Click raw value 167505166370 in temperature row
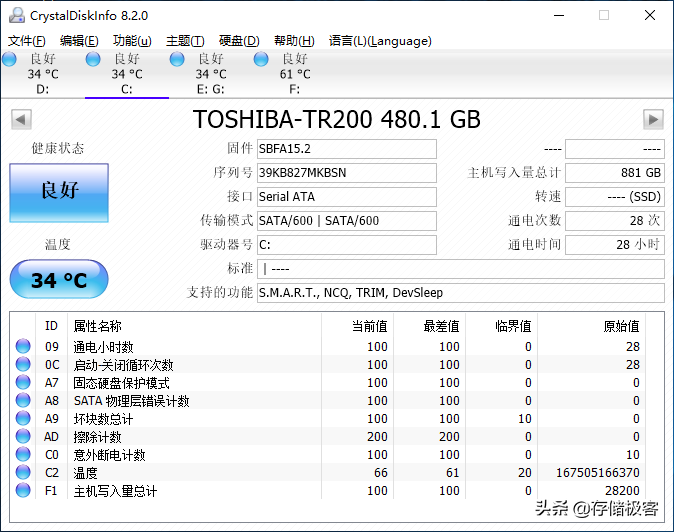This screenshot has height=532, width=674. [x=597, y=473]
